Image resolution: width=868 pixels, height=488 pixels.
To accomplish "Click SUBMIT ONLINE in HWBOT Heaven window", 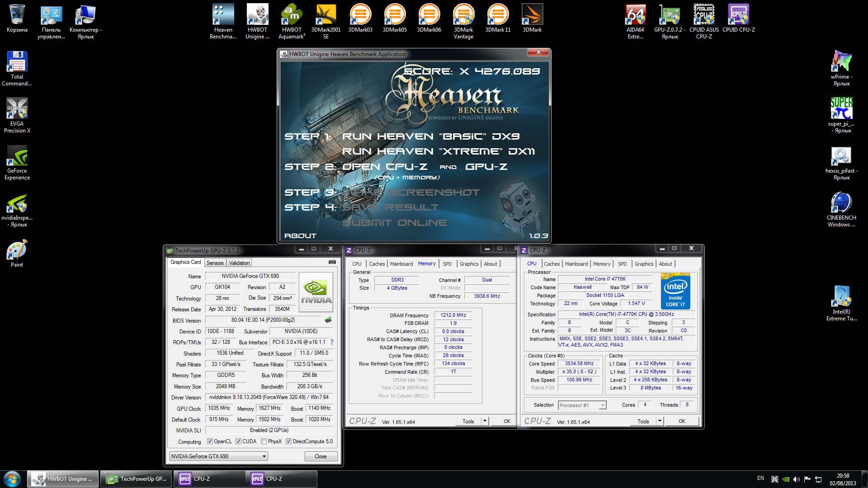I will (x=395, y=222).
